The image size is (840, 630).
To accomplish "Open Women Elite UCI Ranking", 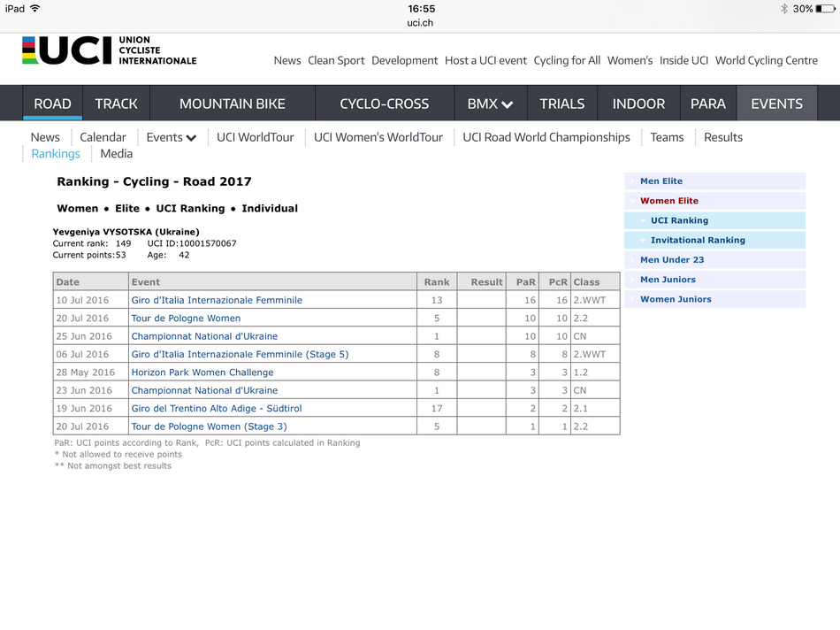I will pyautogui.click(x=714, y=220).
